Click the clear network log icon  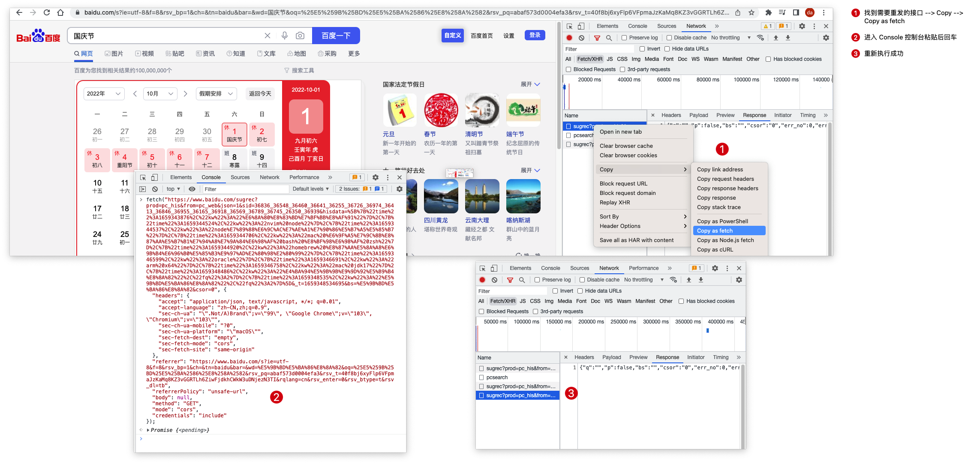(581, 38)
